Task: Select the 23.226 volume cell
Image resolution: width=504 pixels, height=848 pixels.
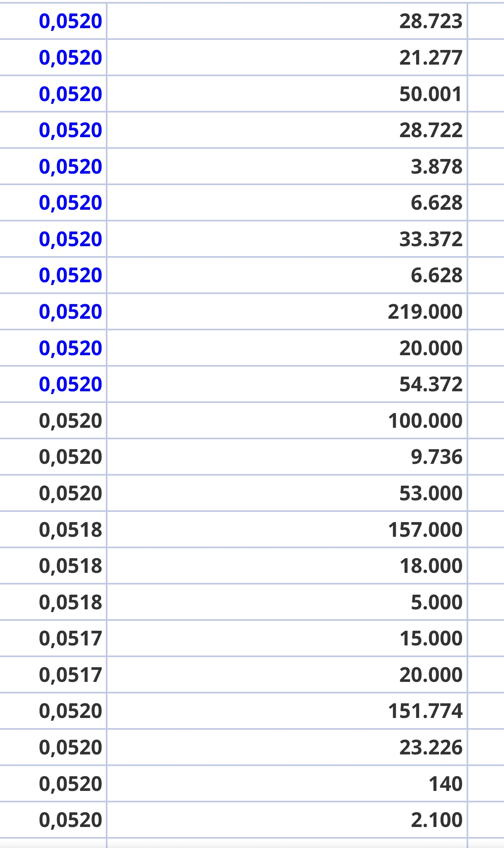Action: [x=287, y=747]
